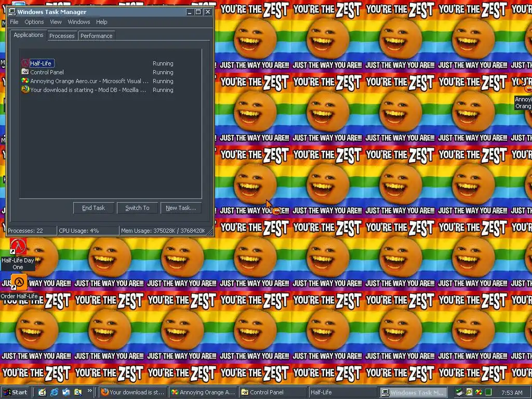Screen dimensions: 532x399
Task: Click the Visual Studio icon in task list
Action: pos(25,81)
